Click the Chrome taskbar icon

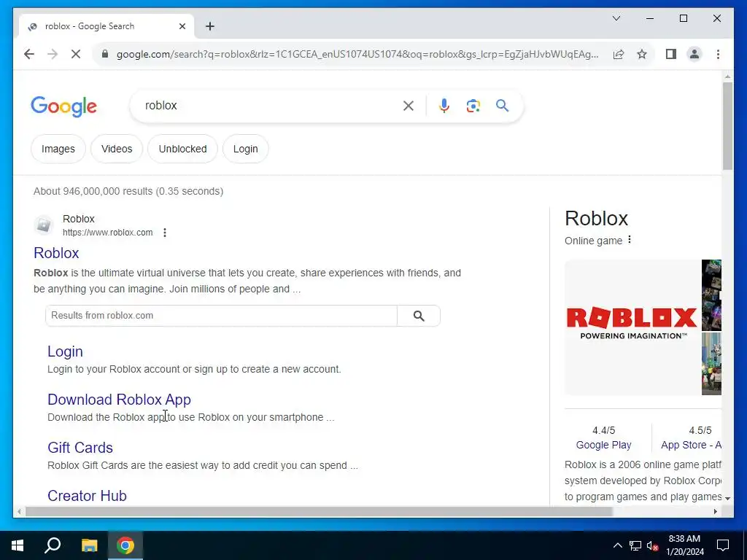[x=125, y=545]
